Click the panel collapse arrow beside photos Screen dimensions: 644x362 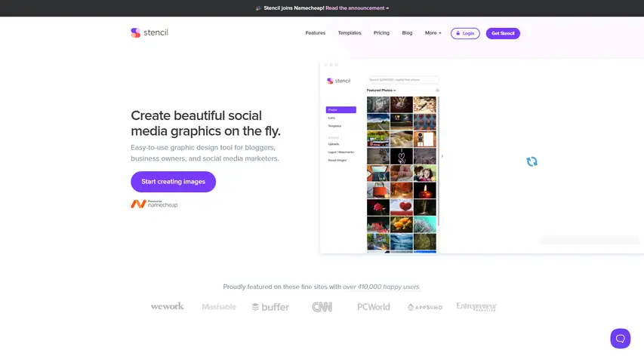(442, 156)
